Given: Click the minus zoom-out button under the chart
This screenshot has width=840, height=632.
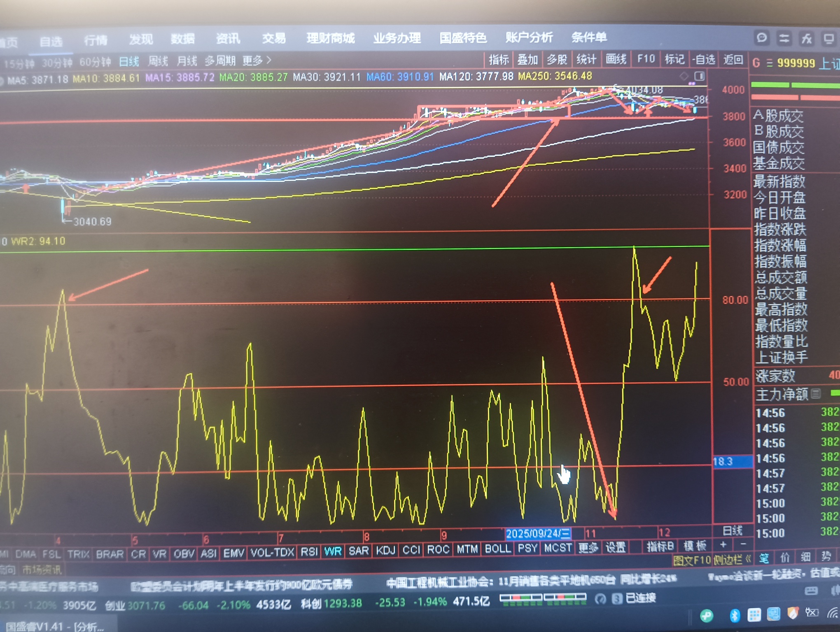Looking at the screenshot, I should coord(743,545).
